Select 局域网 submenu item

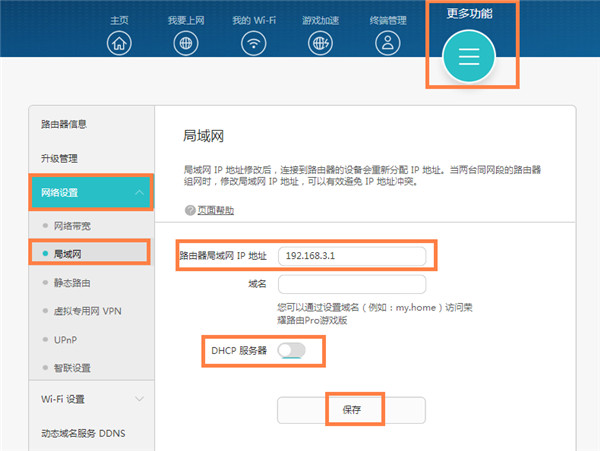pyautogui.click(x=68, y=254)
